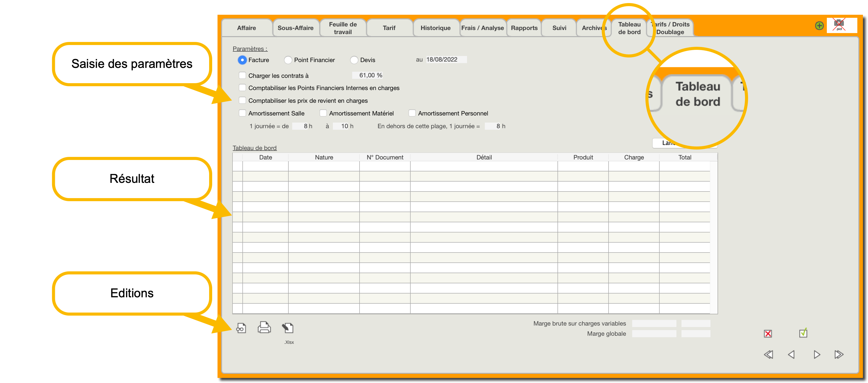Image resolution: width=868 pixels, height=383 pixels.
Task: Switch to the Historique tab
Action: [x=435, y=28]
